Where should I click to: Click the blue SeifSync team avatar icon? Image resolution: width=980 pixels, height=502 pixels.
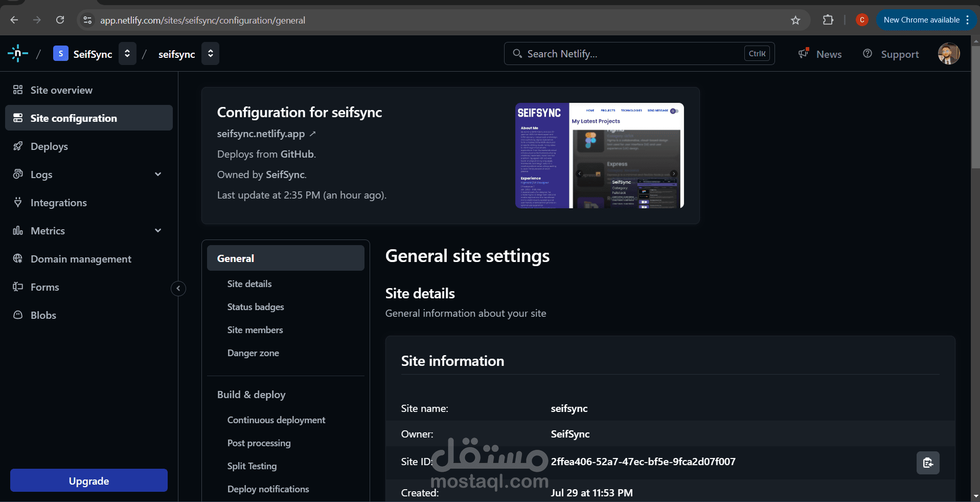point(60,53)
